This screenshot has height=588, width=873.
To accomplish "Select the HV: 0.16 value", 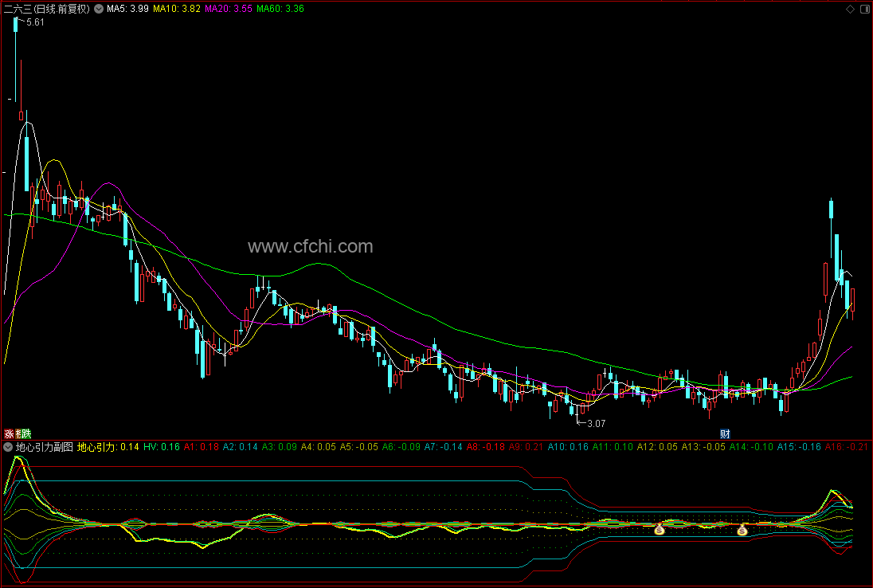I will coord(162,447).
